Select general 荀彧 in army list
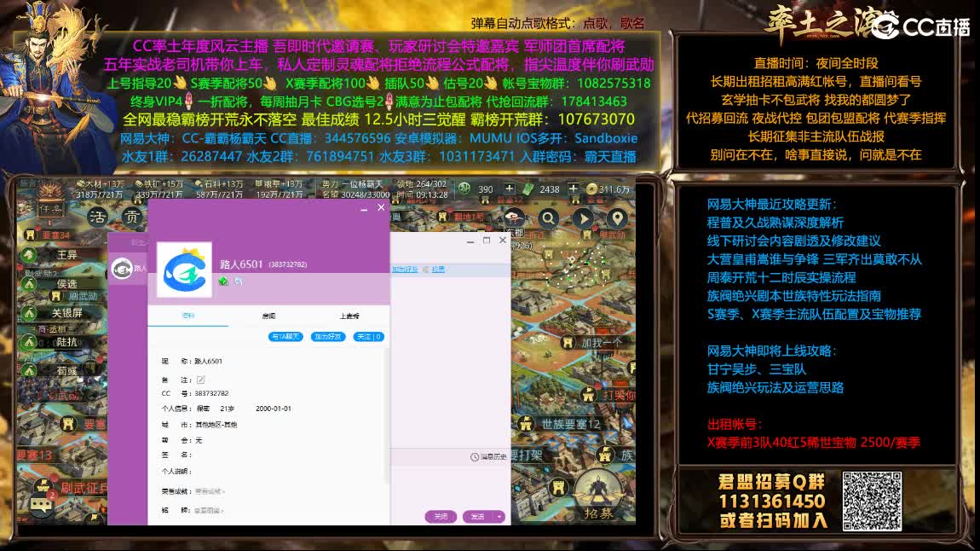This screenshot has height=551, width=980. (x=66, y=370)
